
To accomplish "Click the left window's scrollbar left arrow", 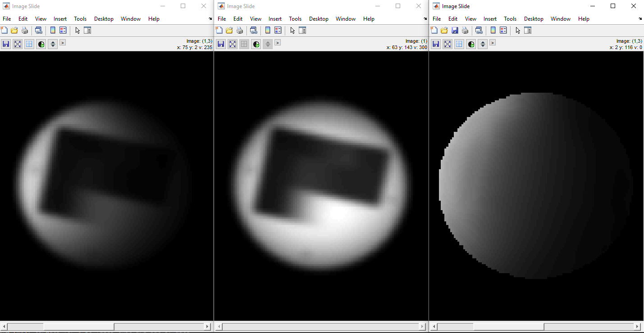I will 4,327.
